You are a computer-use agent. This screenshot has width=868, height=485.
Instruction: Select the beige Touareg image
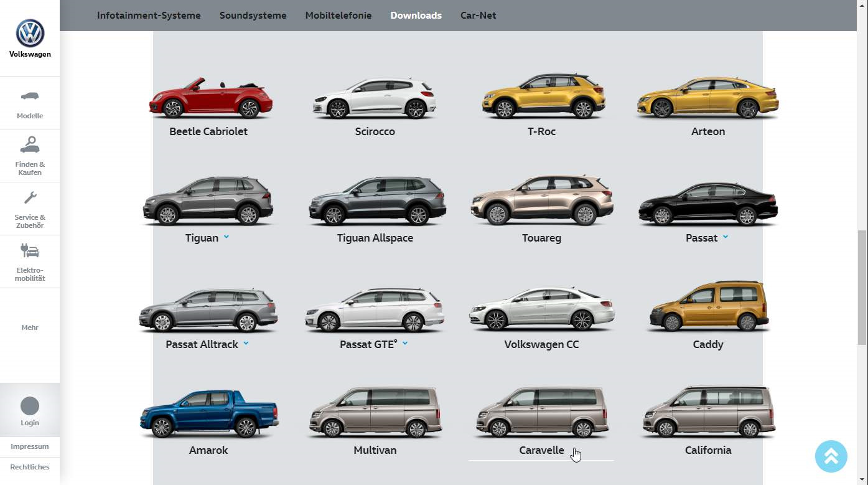click(x=542, y=199)
